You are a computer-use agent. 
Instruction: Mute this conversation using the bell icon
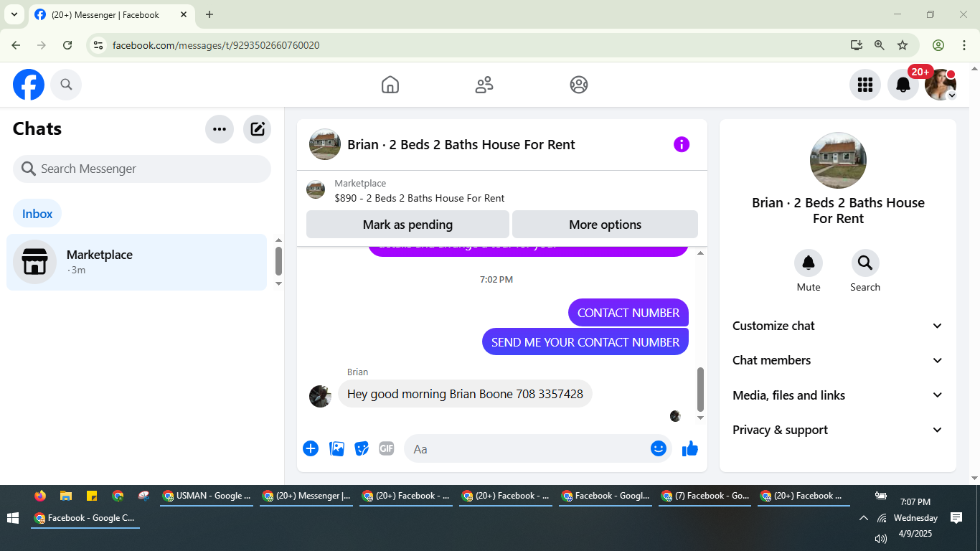(x=809, y=263)
